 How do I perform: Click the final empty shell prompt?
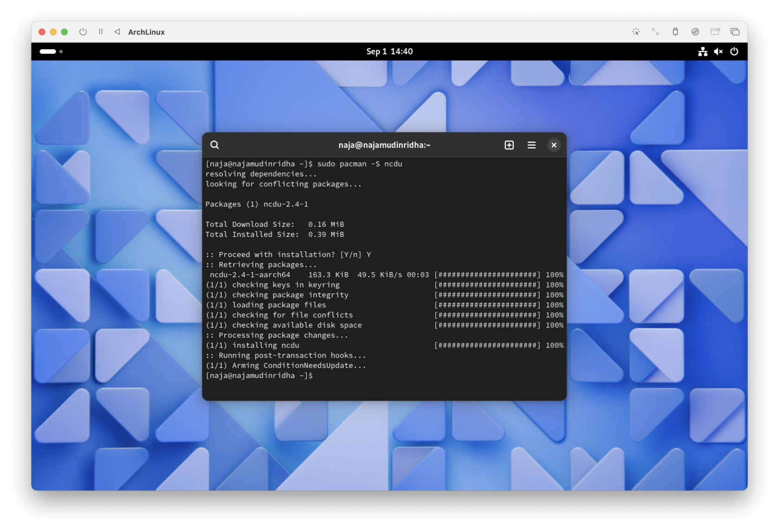259,376
